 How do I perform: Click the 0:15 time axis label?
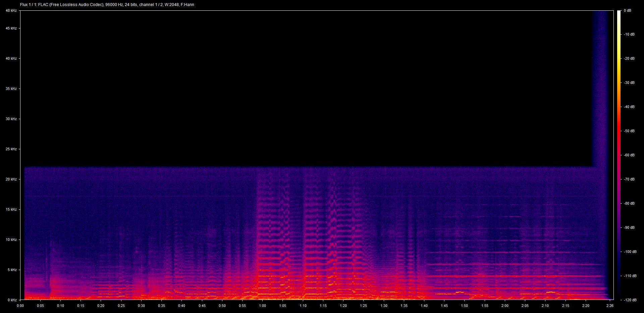click(x=80, y=306)
